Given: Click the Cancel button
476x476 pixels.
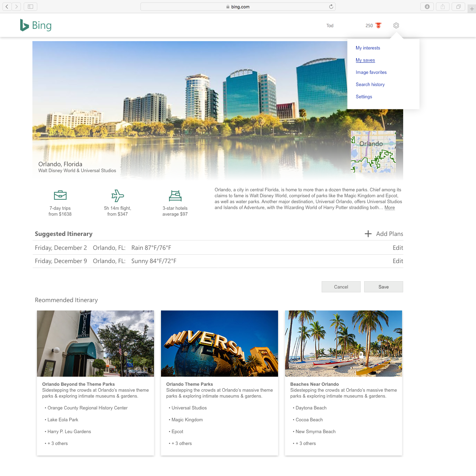Looking at the screenshot, I should (x=341, y=287).
